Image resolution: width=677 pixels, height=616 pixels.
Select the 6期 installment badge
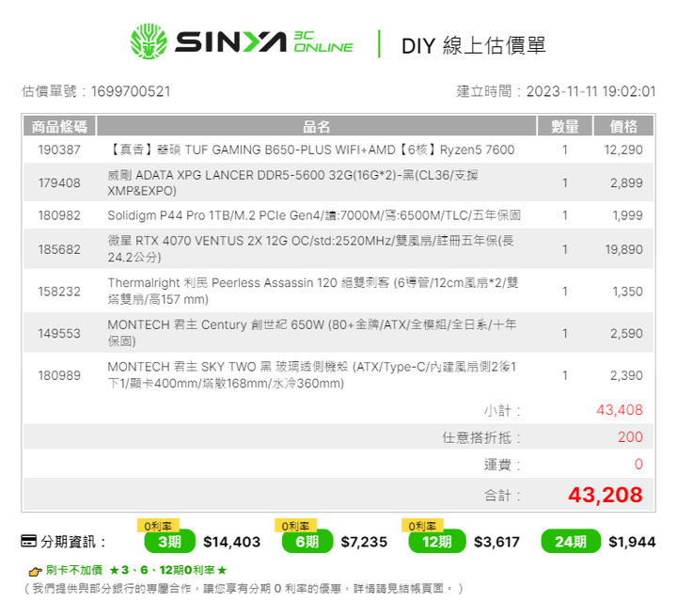(307, 542)
